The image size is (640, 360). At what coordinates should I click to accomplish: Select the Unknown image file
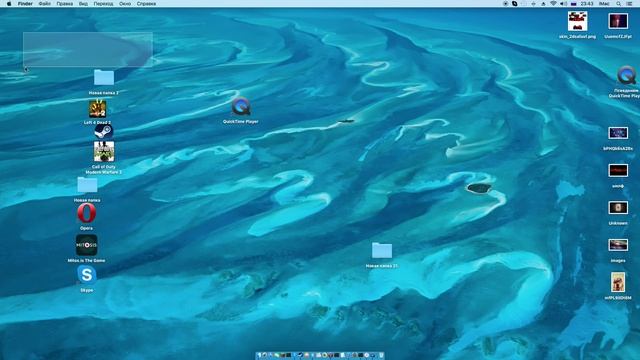(618, 208)
